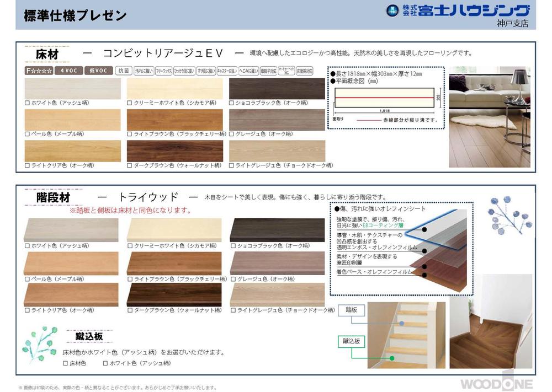The width and height of the screenshot is (552, 392).
Task: Click the フリーワックス feature badge
Action: (x=164, y=71)
